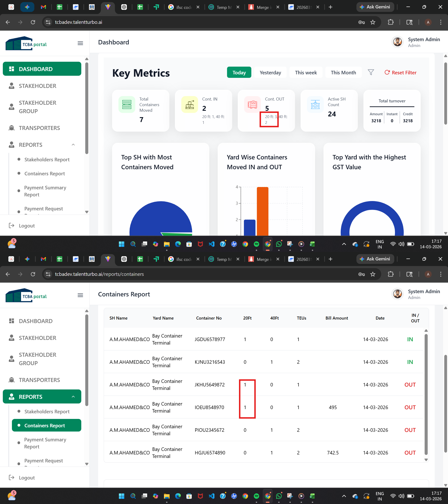The width and height of the screenshot is (448, 504).
Task: Collapse REPORTS chevron in Containers Report sidebar
Action: [x=73, y=397]
